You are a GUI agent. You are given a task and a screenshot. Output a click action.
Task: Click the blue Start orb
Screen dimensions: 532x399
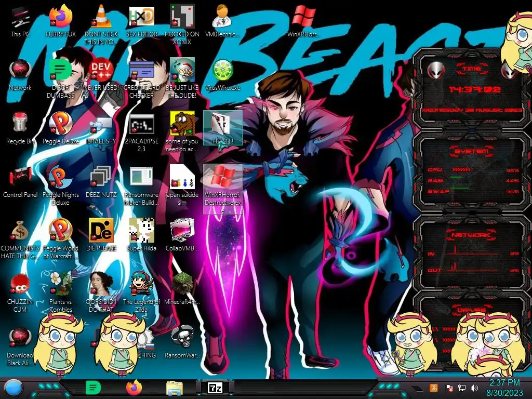[x=14, y=388]
